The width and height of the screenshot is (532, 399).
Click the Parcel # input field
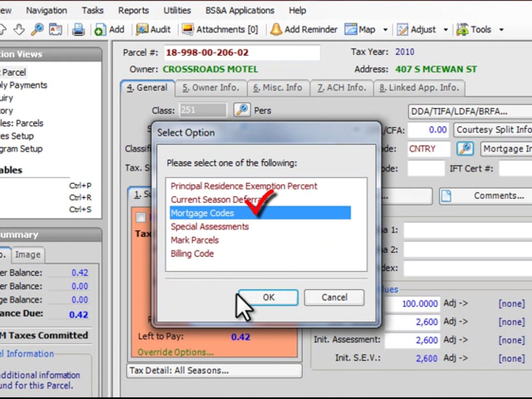pyautogui.click(x=242, y=53)
